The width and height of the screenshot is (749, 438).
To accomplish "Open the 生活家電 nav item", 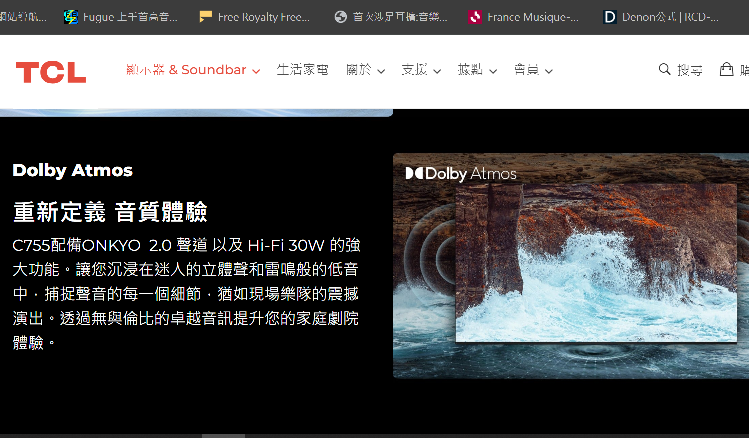I will point(302,70).
